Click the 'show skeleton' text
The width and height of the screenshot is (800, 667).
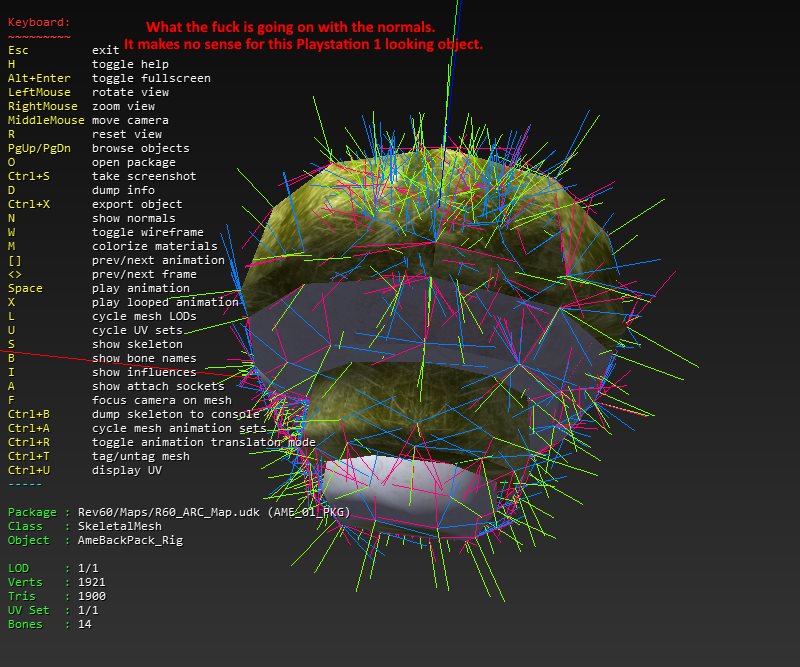click(x=137, y=344)
